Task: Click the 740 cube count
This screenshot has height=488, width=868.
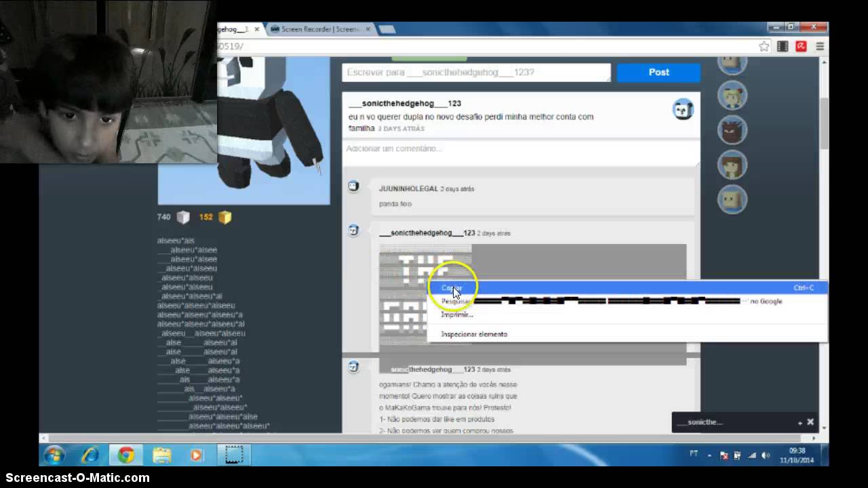Action: (163, 218)
